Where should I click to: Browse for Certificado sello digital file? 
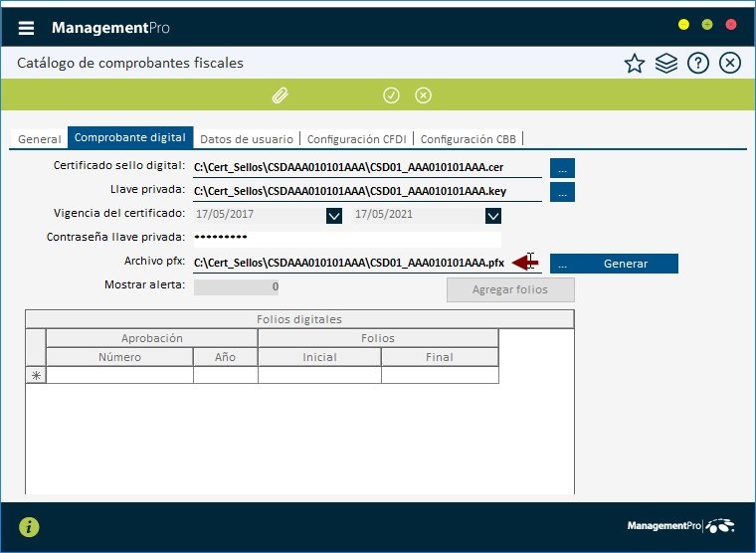click(562, 168)
